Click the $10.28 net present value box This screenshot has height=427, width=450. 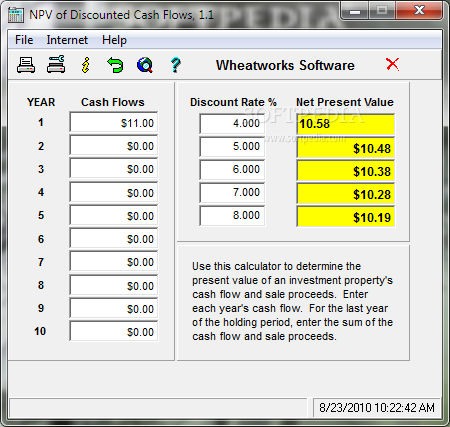tap(345, 194)
